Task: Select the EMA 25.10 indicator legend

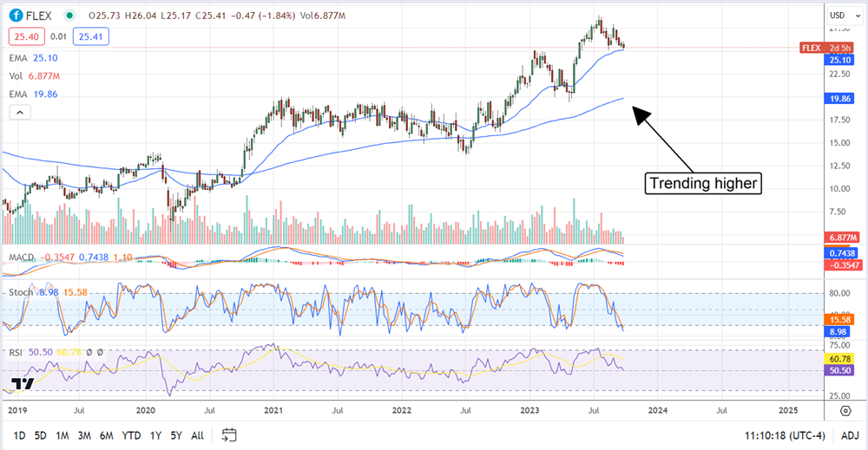Action: coord(35,57)
